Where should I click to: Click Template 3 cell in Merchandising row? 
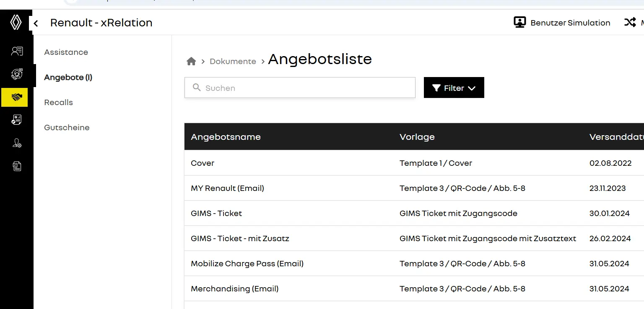point(462,288)
